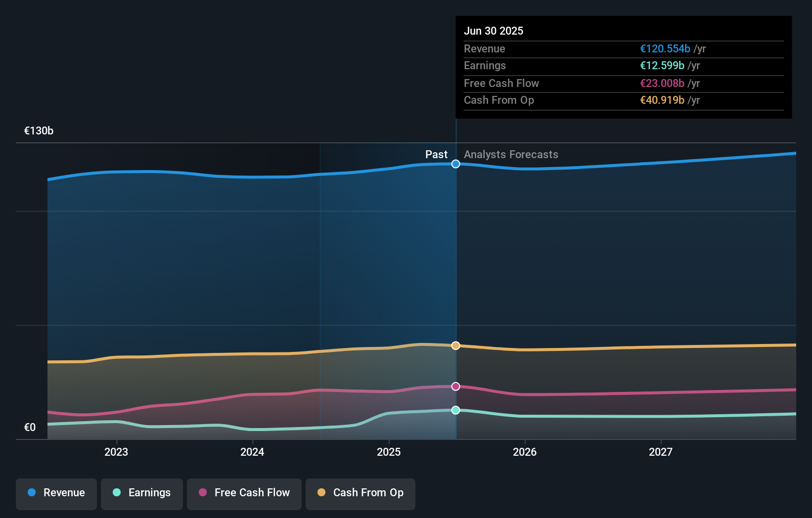The image size is (812, 518).
Task: Toggle the Cash From Op series visibility
Action: coord(361,493)
